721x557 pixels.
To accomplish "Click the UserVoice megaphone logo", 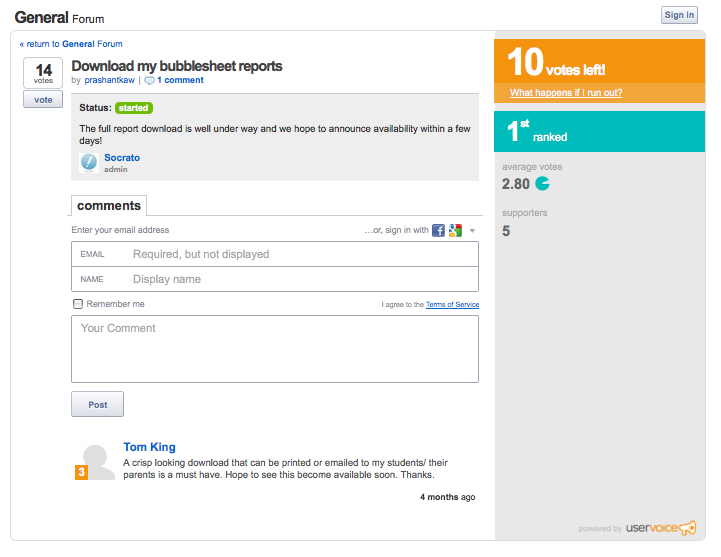I will click(x=688, y=528).
